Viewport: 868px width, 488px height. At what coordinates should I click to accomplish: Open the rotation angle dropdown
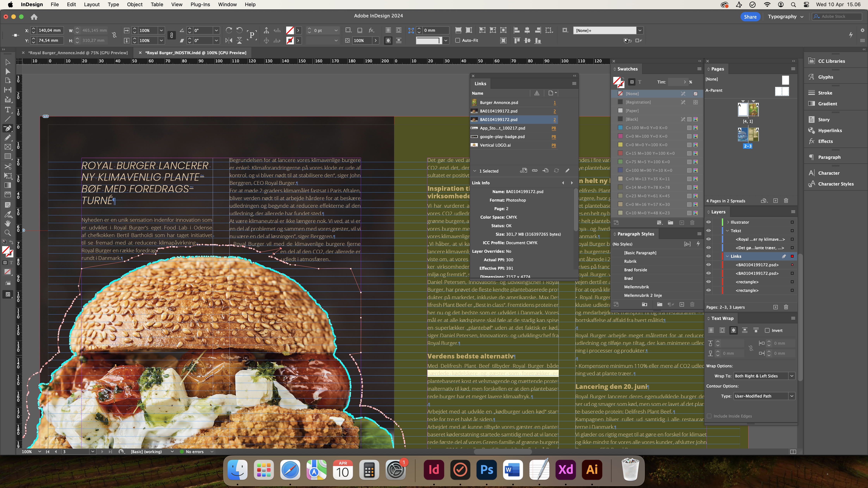pos(216,30)
